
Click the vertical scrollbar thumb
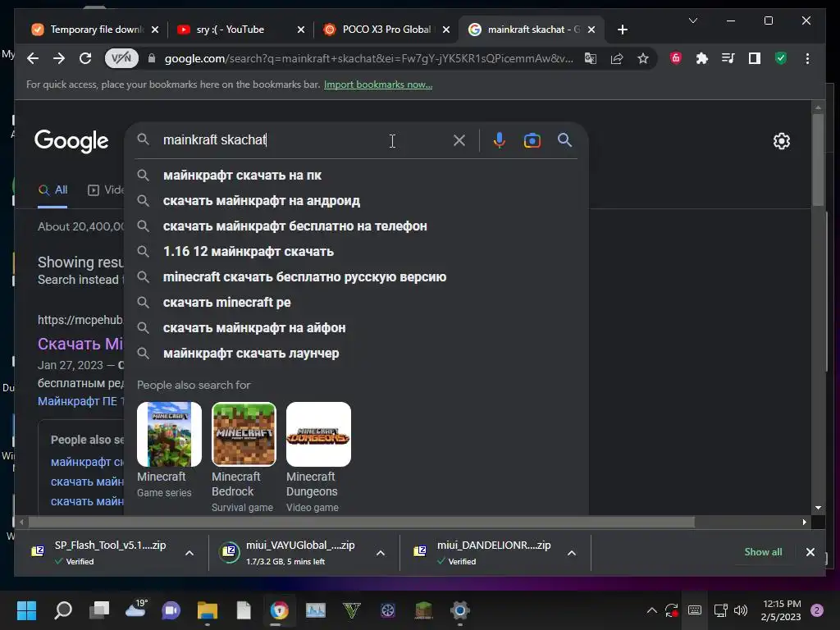pos(818,160)
